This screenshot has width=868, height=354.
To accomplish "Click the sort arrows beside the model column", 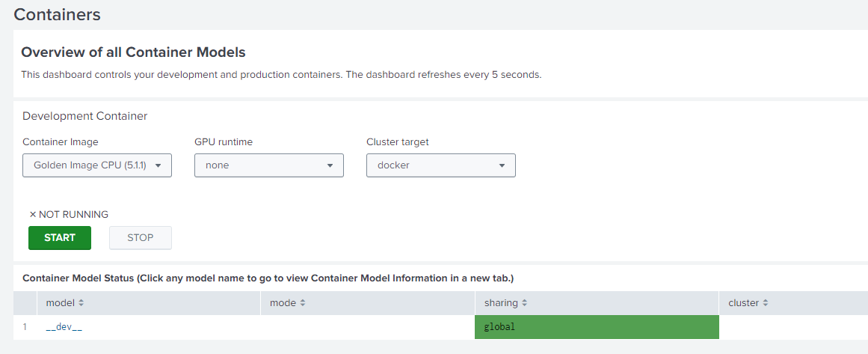I will pos(81,303).
